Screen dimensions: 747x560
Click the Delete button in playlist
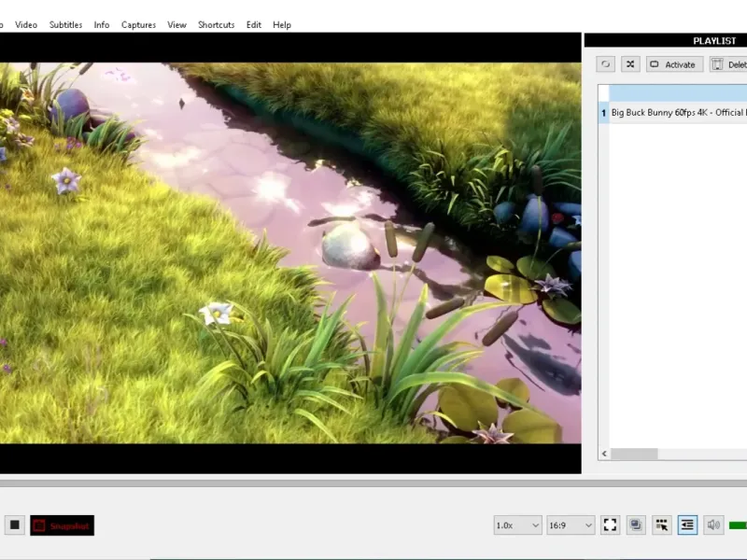tap(729, 64)
